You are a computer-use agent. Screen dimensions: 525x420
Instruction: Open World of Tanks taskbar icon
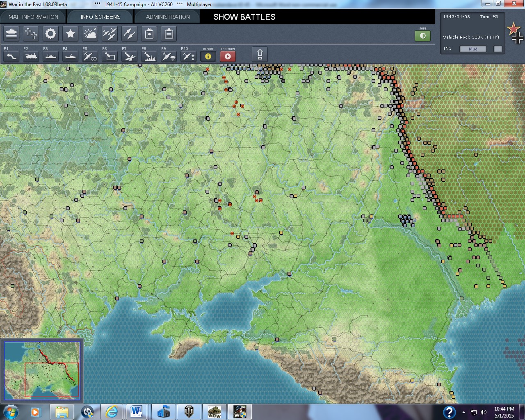pos(189,412)
